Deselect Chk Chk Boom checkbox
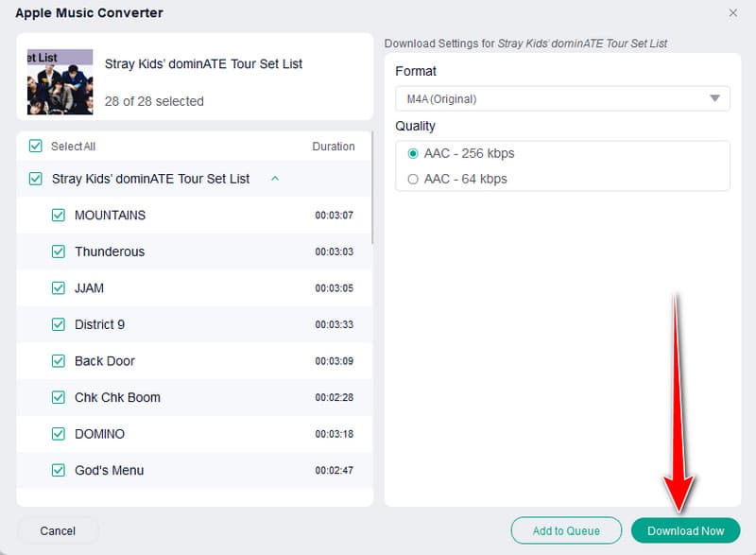The height and width of the screenshot is (555, 756). click(x=58, y=397)
